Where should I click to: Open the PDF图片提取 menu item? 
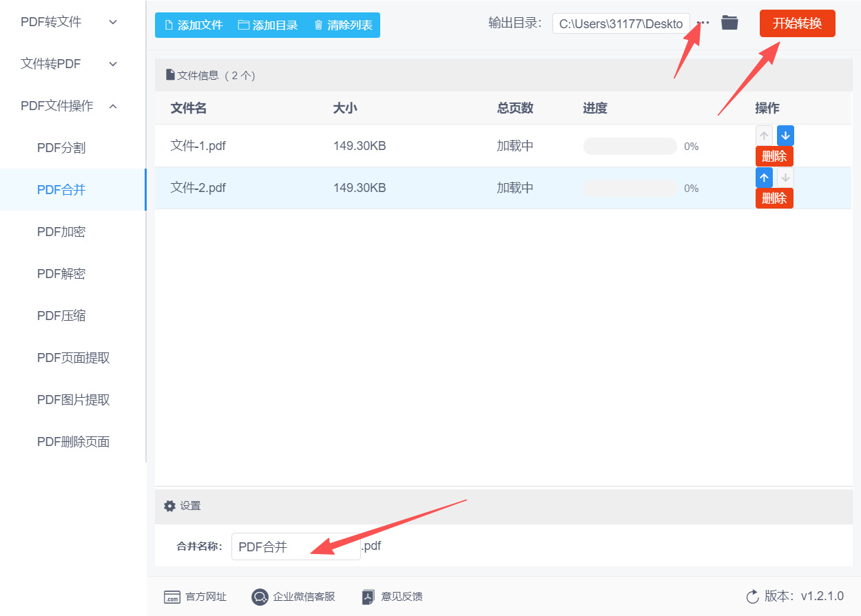[73, 400]
